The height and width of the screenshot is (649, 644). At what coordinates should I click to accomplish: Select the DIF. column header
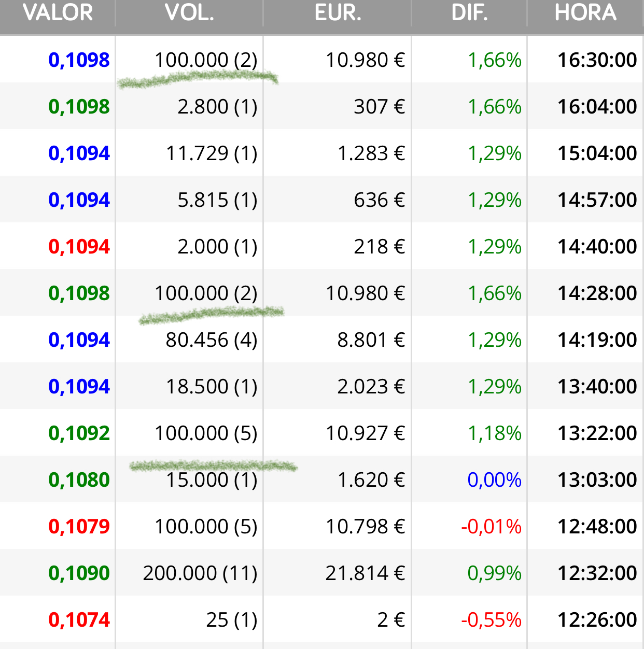tap(470, 12)
